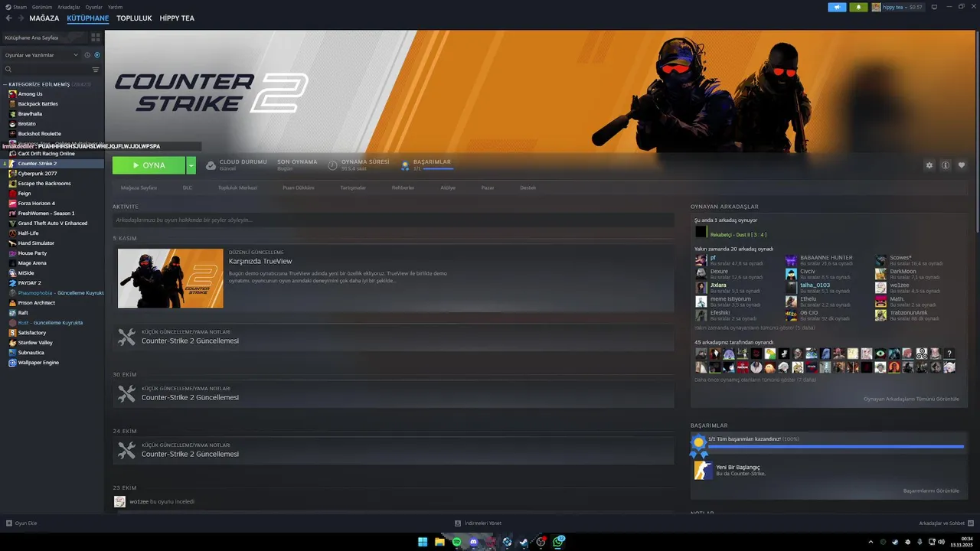The width and height of the screenshot is (980, 551).
Task: Open İndirmeleri Yönet downloads manager
Action: [x=479, y=523]
